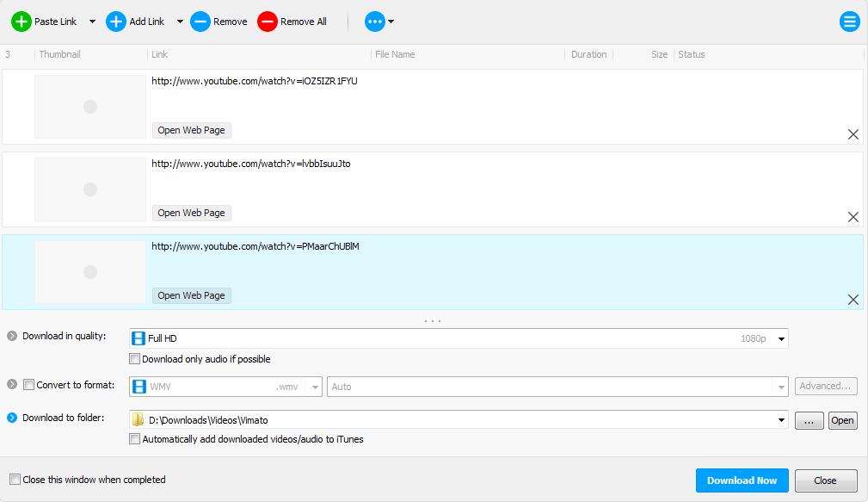Viewport: 868px width, 502px height.
Task: Remove the PMaarChUBlM row with its X
Action: (x=853, y=299)
